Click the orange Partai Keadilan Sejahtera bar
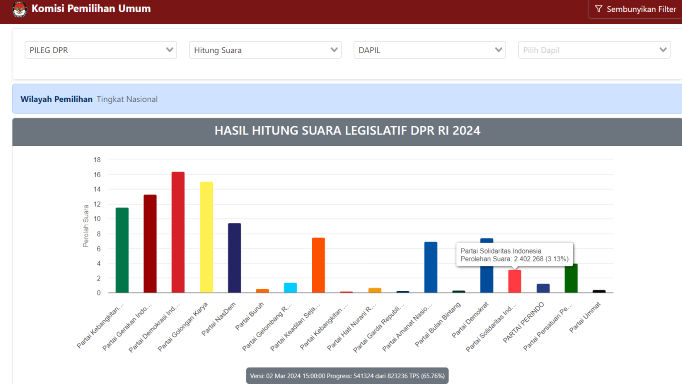 tap(318, 265)
